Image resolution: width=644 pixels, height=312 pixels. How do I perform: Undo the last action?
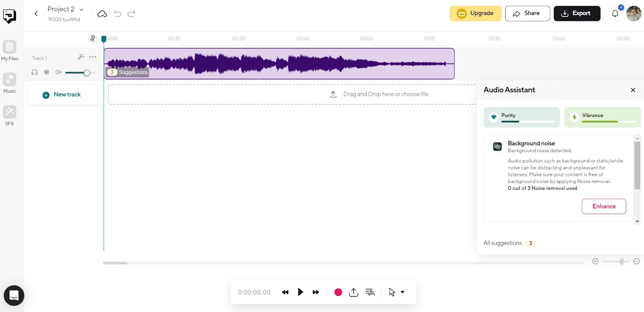(118, 14)
